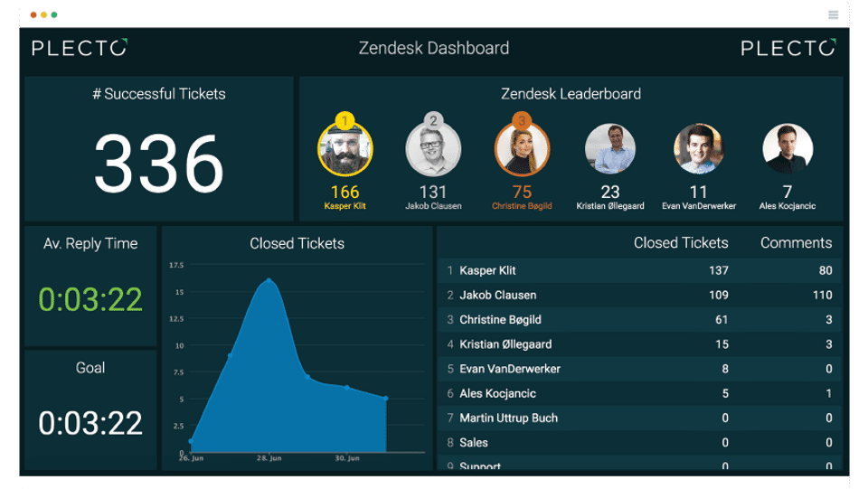Click the green 0:03:22 reply time
Screen dimensions: 868x489
(x=90, y=300)
